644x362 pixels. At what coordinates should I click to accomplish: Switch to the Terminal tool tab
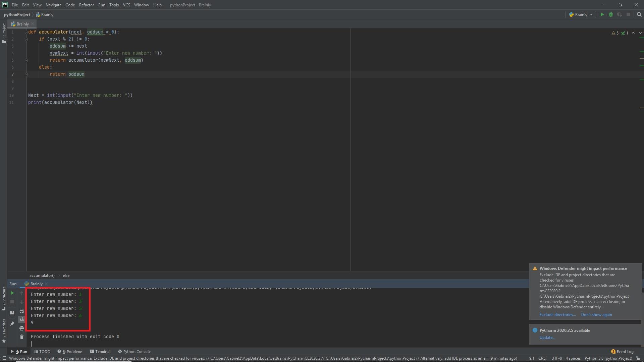click(100, 352)
